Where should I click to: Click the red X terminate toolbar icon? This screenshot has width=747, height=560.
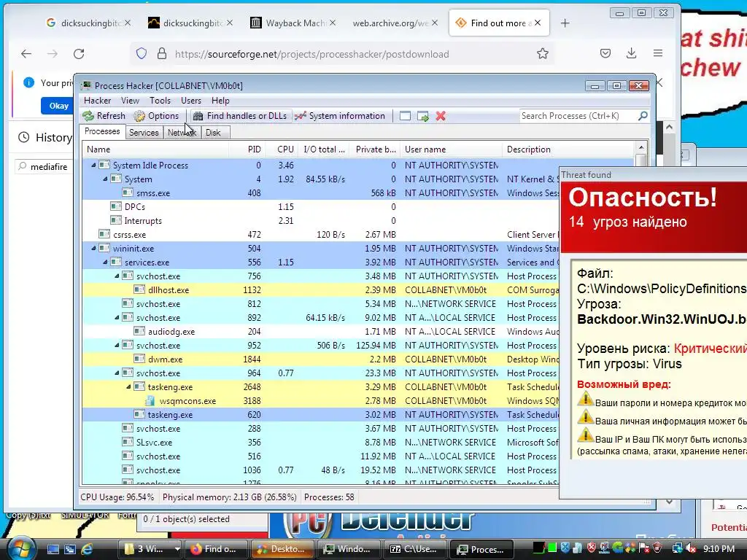tap(441, 116)
